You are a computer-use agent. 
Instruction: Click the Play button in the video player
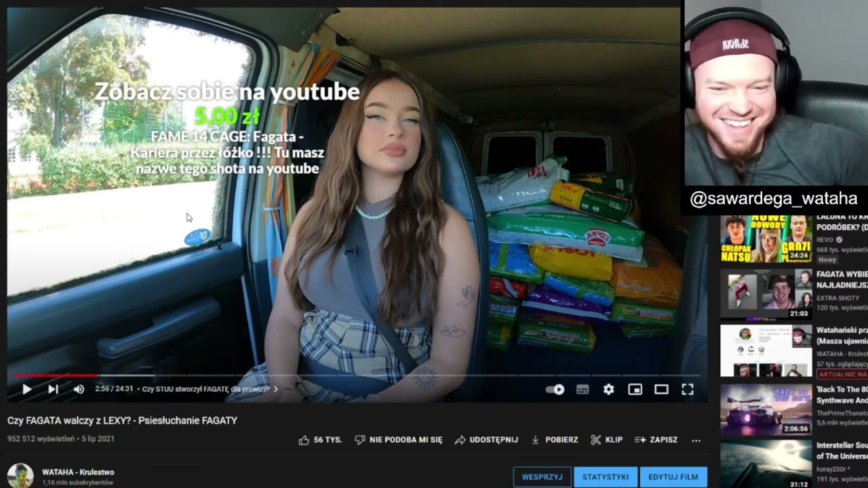[26, 389]
